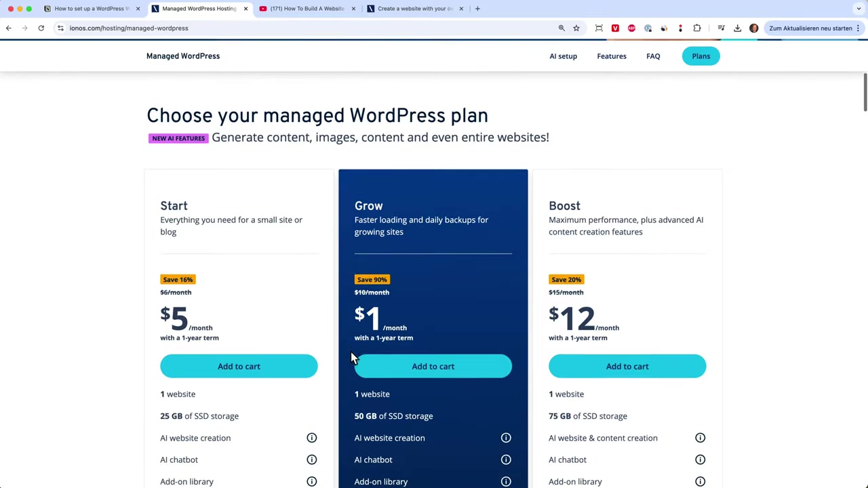Click the 25 GB of SSD storage text
Screen dimensions: 868x488
click(x=199, y=416)
